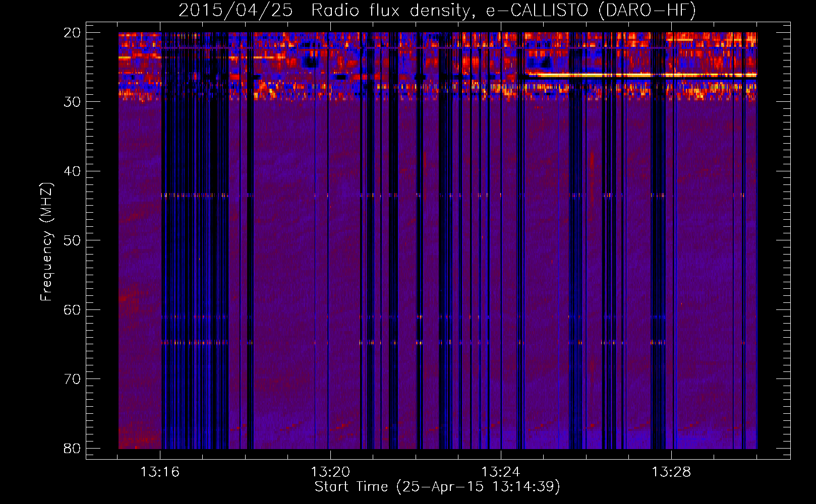Screen dimensions: 816x504
Task: Select the 13:16 time tick label
Action: click(x=160, y=472)
